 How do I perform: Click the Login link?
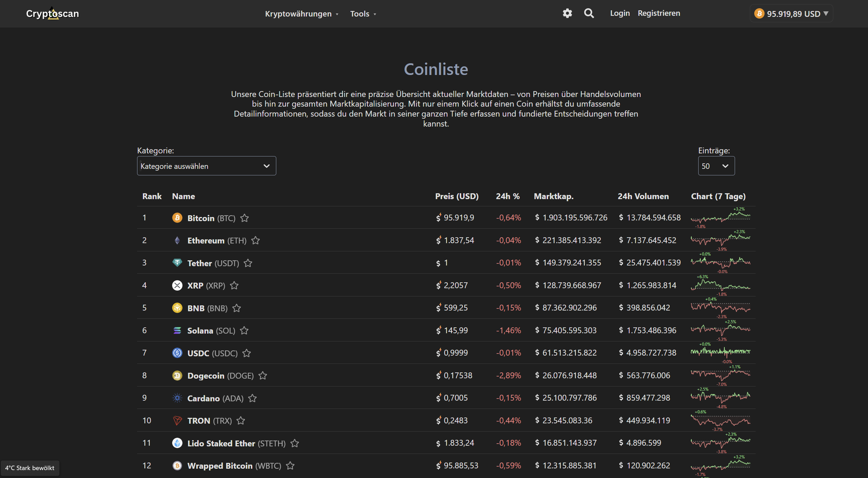click(x=620, y=13)
